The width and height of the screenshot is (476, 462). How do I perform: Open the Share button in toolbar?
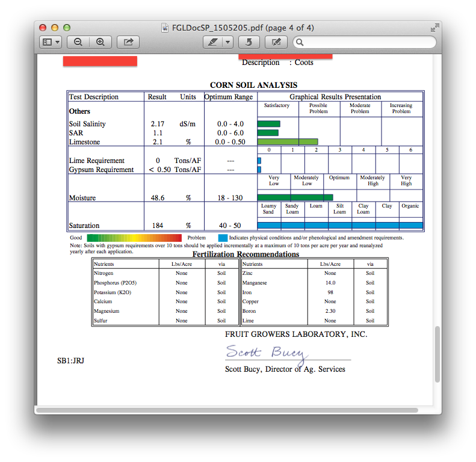point(128,42)
